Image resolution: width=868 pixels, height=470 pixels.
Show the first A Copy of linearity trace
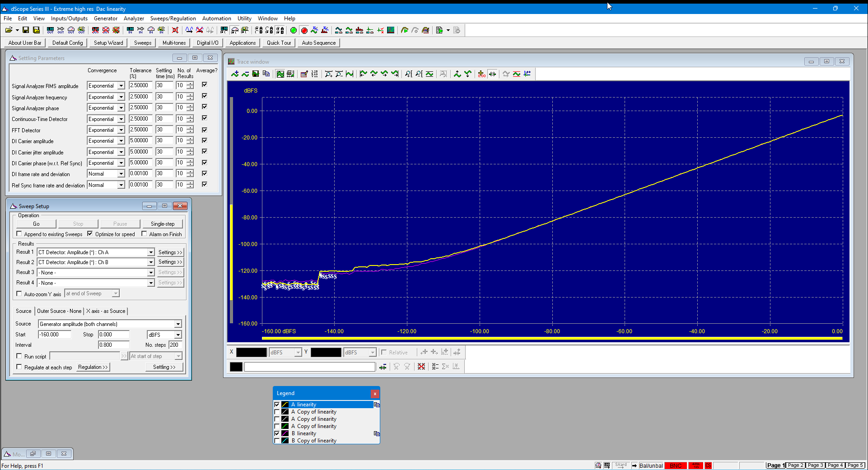pos(277,412)
